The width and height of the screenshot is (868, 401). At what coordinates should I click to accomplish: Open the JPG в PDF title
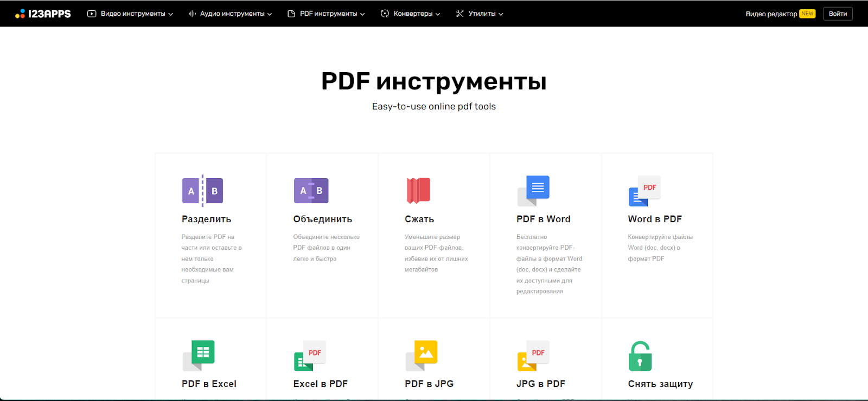click(x=541, y=384)
